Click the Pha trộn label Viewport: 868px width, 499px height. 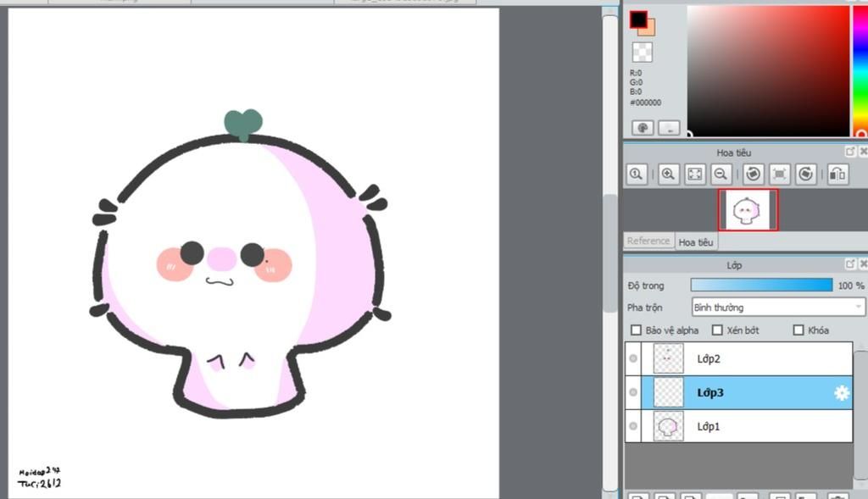click(644, 307)
